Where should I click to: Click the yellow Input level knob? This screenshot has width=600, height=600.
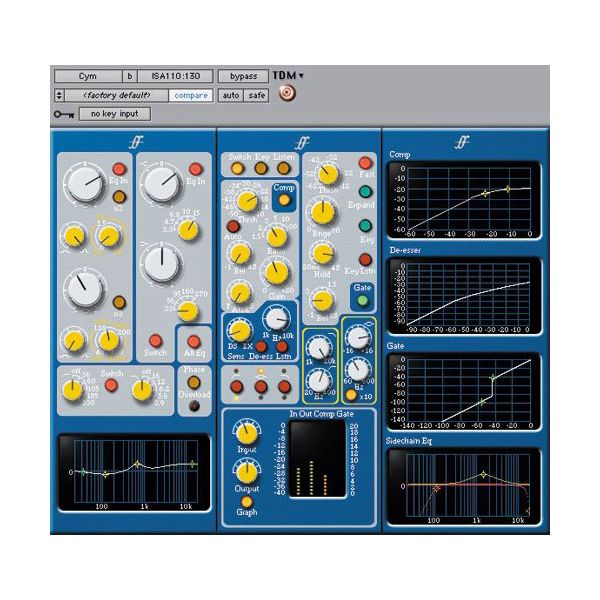pos(245,432)
